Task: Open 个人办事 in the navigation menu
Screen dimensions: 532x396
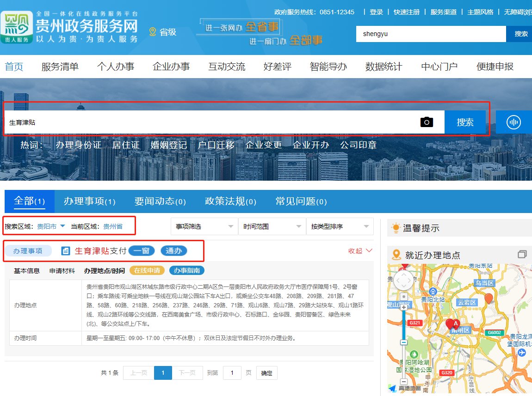Action: [115, 67]
